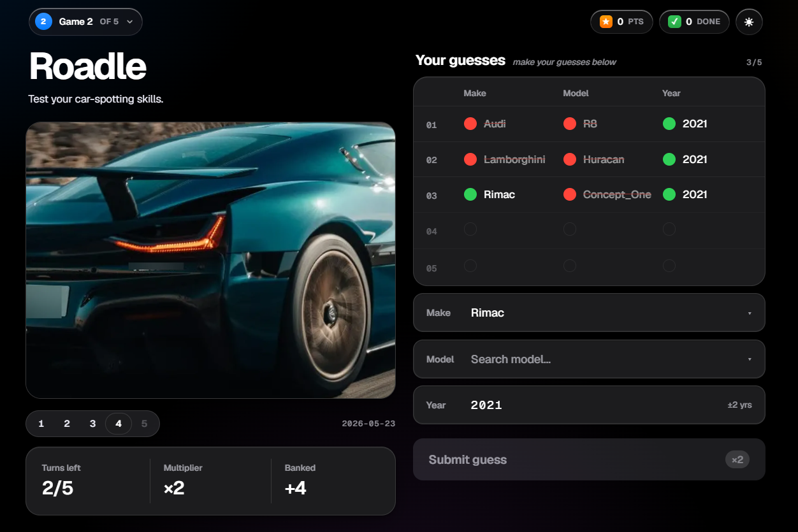Image resolution: width=798 pixels, height=532 pixels.
Task: Click the car photo hint image
Action: coord(210,260)
